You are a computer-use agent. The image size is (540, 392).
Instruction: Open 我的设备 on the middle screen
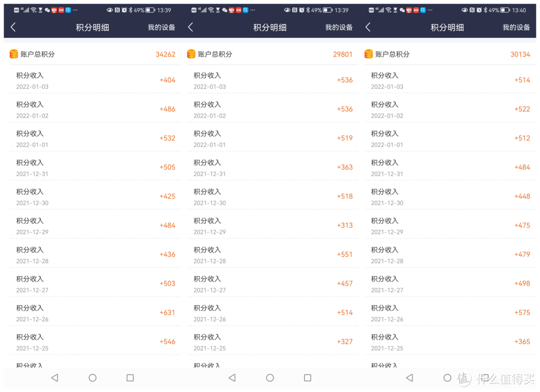tap(338, 27)
